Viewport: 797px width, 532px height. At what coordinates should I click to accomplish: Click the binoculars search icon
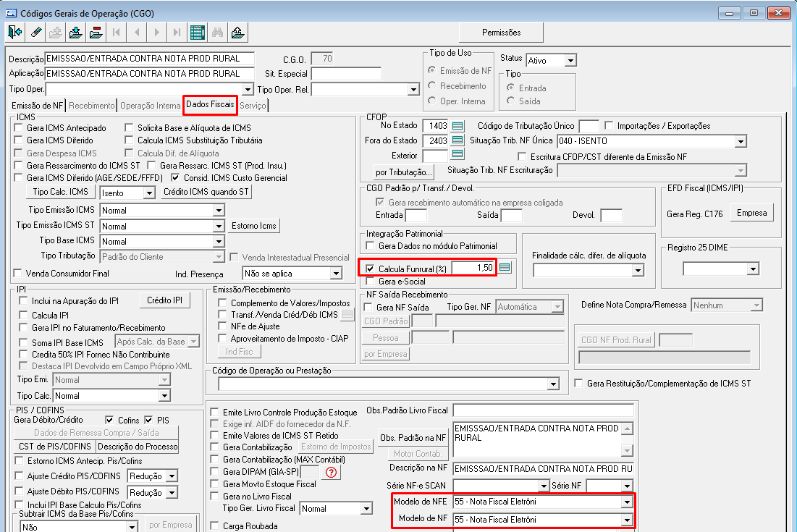coord(218,33)
